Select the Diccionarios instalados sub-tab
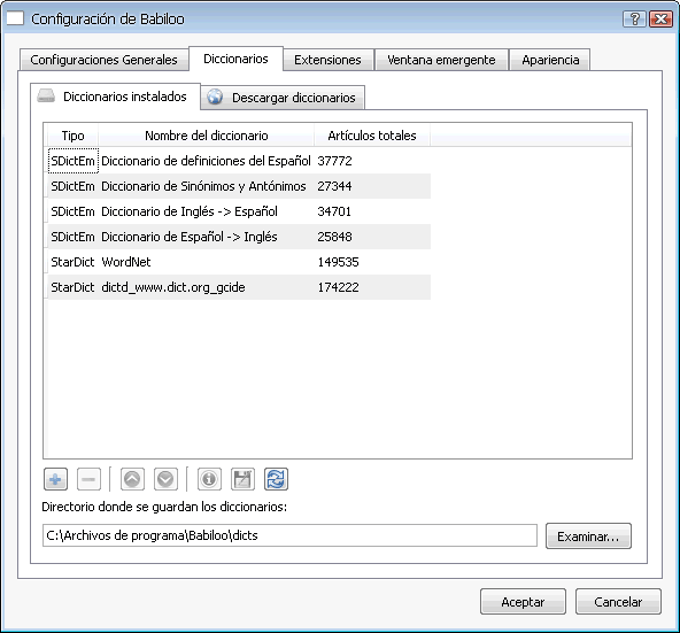This screenshot has height=633, width=680. (x=115, y=96)
